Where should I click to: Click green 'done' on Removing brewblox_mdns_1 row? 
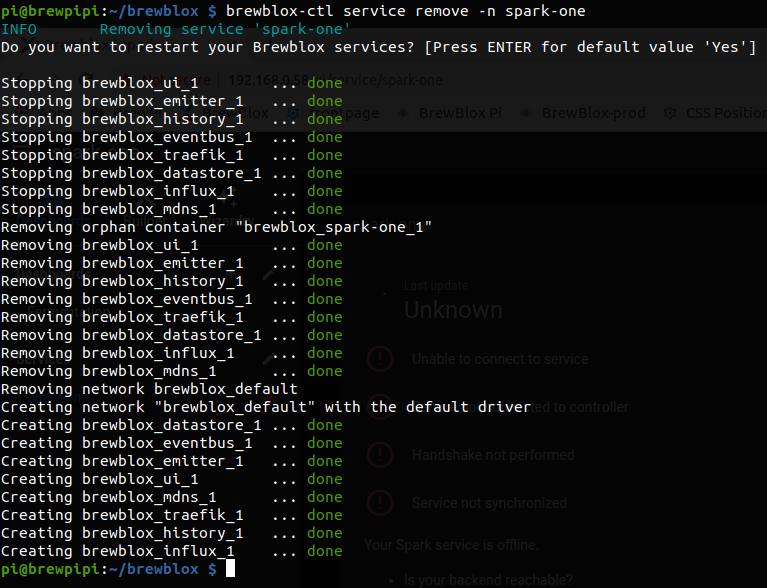pos(325,371)
